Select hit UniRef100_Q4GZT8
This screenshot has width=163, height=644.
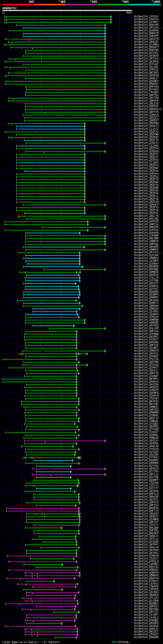click(x=146, y=39)
